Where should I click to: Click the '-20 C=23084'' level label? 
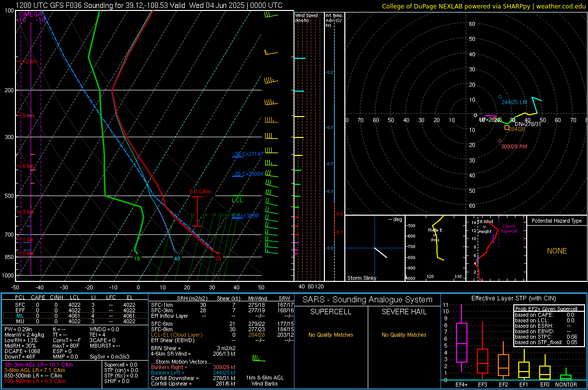[248, 174]
